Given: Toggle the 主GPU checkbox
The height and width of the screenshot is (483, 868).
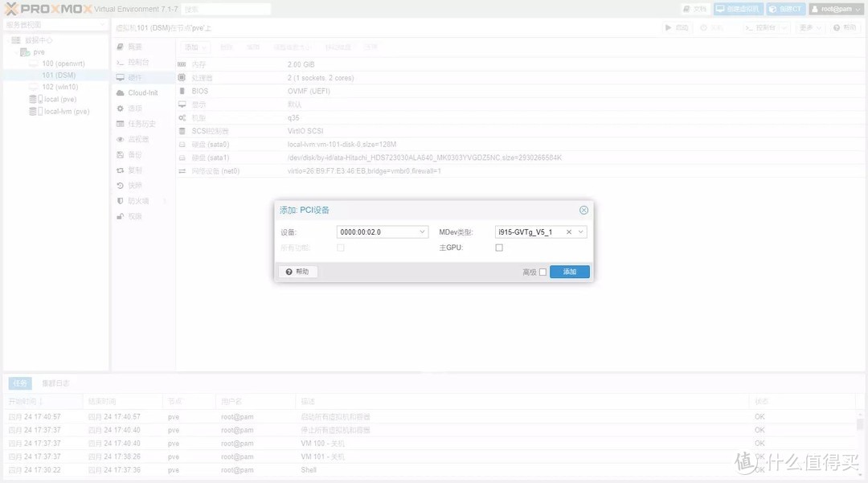Looking at the screenshot, I should (499, 248).
